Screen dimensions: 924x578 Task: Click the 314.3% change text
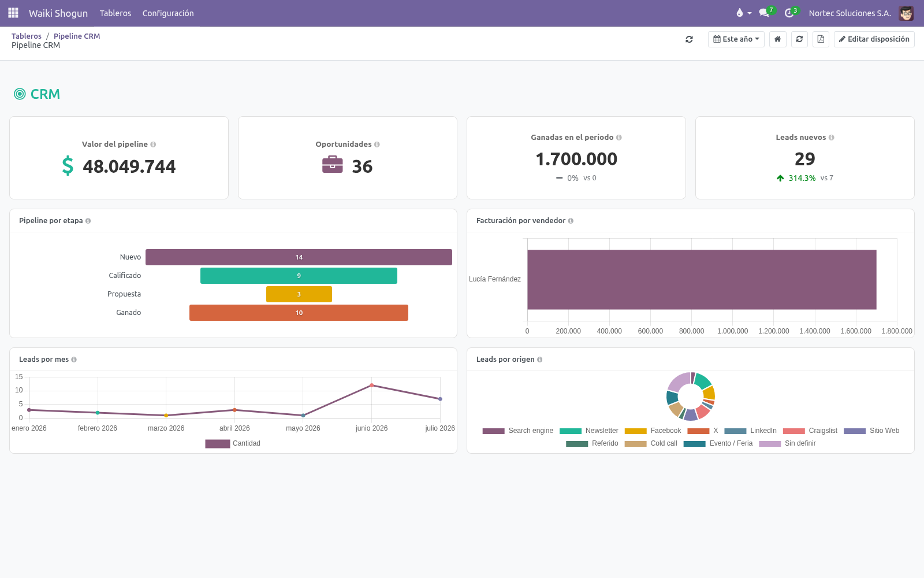pos(802,178)
